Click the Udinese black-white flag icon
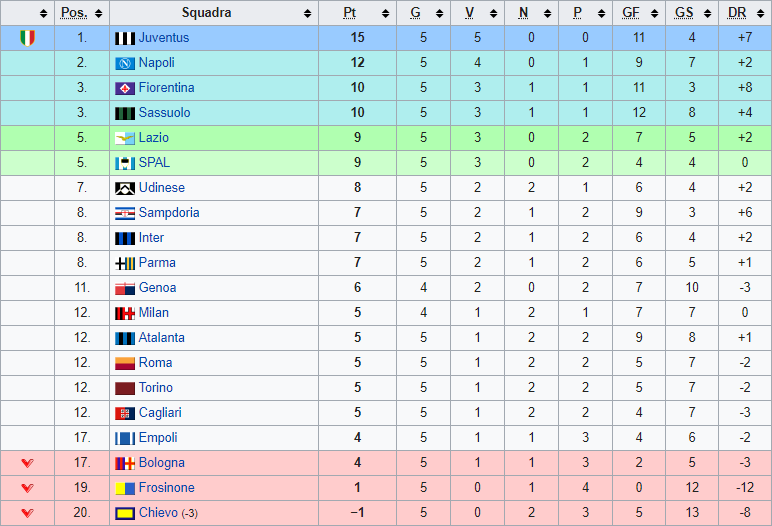This screenshot has height=526, width=772. [125, 189]
